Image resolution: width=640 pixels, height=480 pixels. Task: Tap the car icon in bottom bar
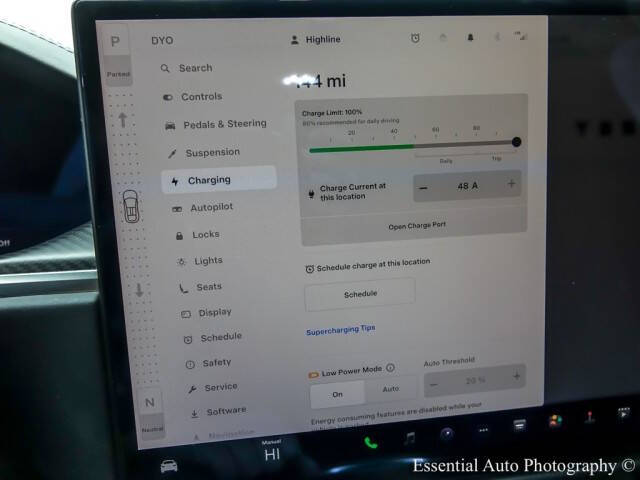click(169, 465)
